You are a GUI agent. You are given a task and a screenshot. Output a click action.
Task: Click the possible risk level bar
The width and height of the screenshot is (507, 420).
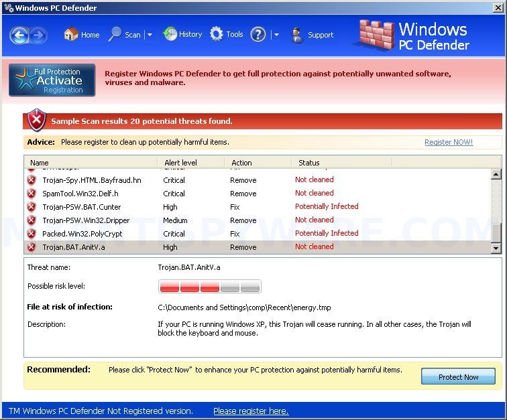pos(210,286)
